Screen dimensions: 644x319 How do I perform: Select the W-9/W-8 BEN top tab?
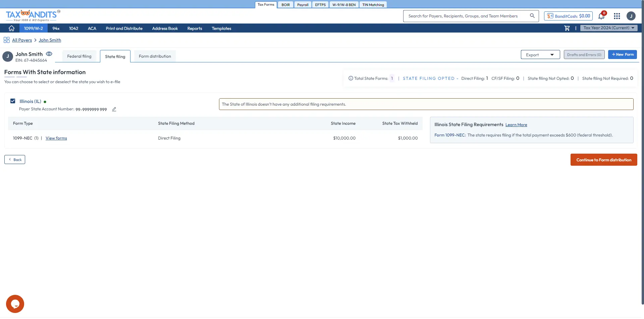pyautogui.click(x=344, y=5)
